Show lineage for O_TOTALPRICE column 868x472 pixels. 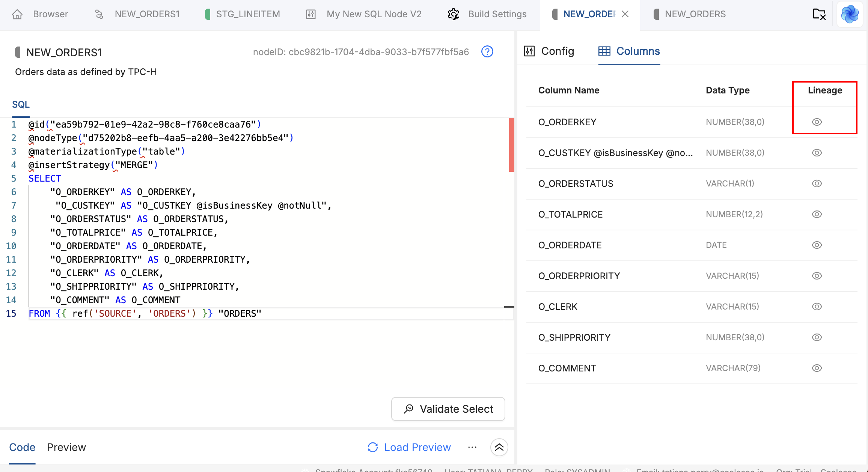817,214
